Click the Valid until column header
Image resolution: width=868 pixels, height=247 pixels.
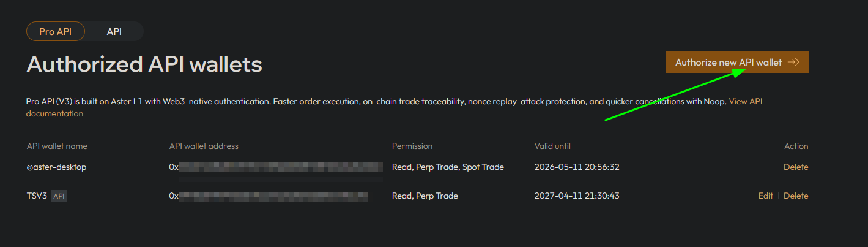(x=552, y=146)
